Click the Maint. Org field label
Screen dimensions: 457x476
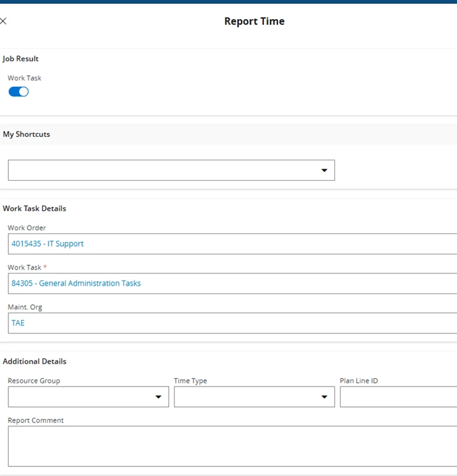pyautogui.click(x=25, y=307)
